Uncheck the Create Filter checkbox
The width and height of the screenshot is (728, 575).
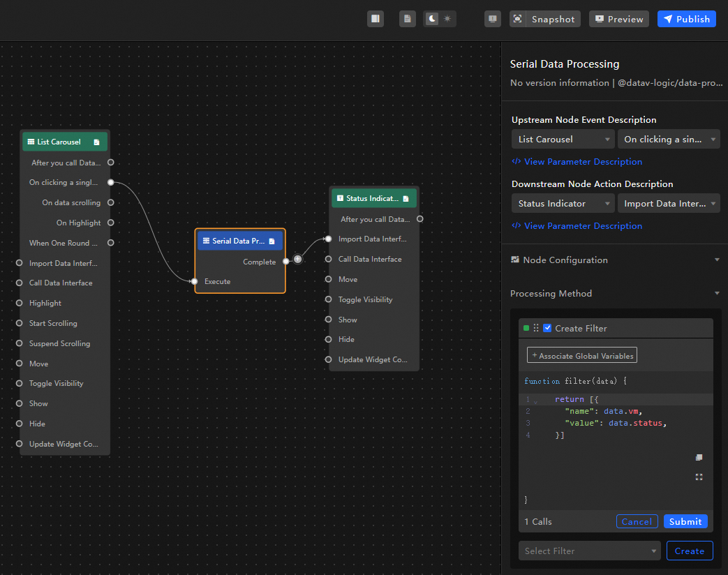[x=547, y=328]
